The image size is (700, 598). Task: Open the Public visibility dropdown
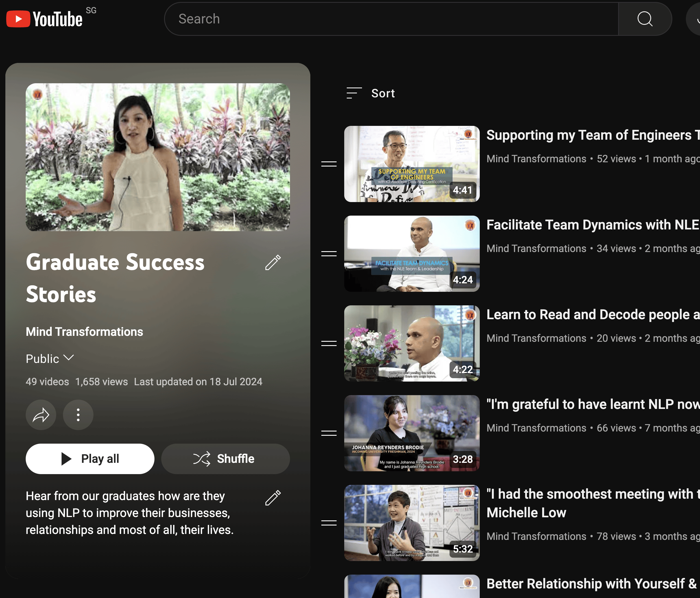pos(50,359)
